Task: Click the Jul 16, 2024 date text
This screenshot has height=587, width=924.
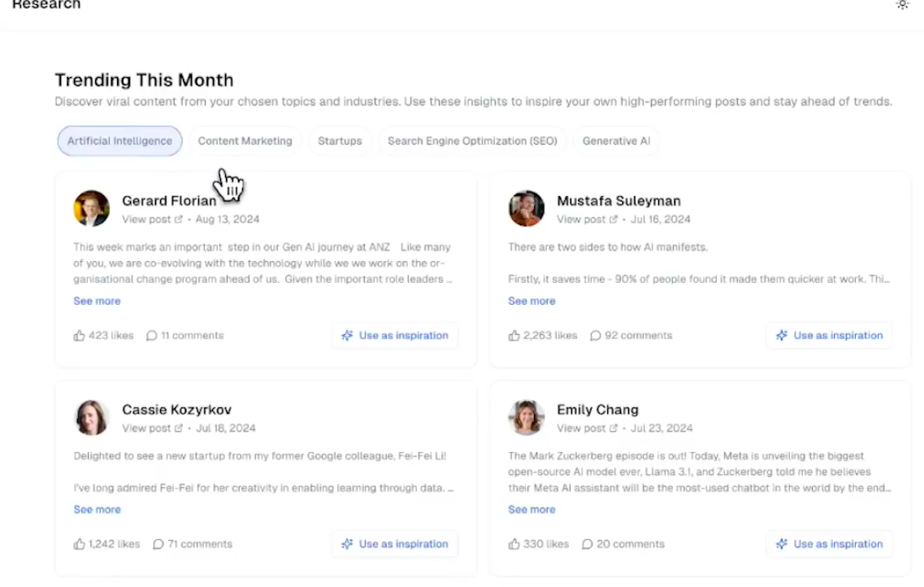Action: (661, 220)
